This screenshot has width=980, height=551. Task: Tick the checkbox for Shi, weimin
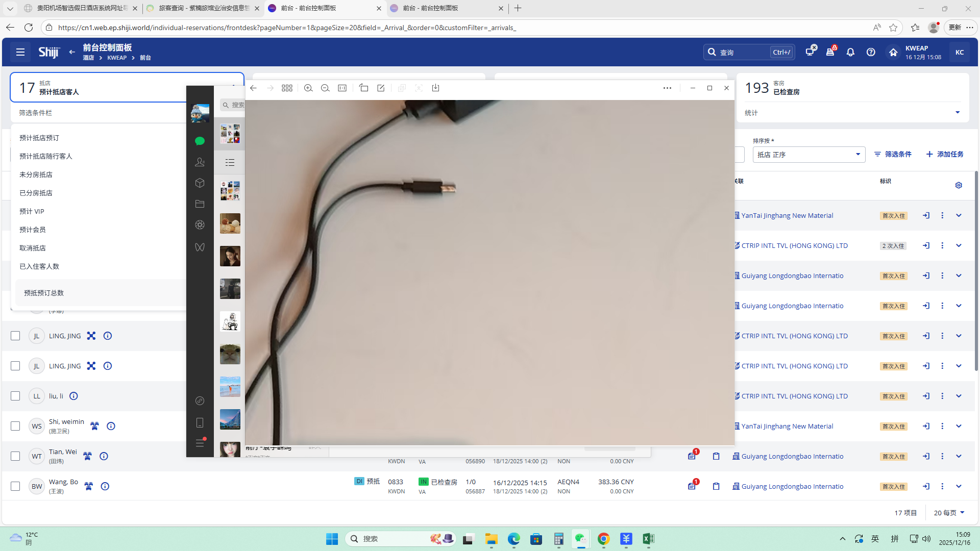15,426
